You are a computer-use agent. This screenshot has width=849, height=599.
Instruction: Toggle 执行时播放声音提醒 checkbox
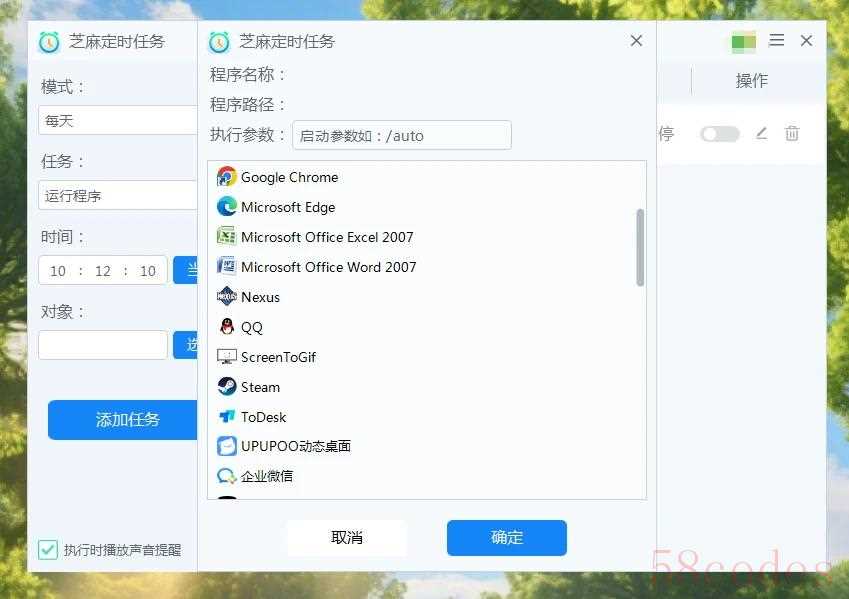[x=48, y=550]
